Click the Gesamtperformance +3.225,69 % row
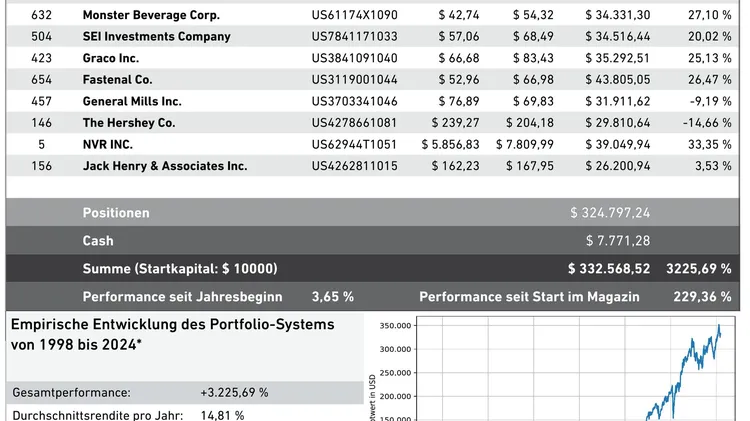 [140, 393]
